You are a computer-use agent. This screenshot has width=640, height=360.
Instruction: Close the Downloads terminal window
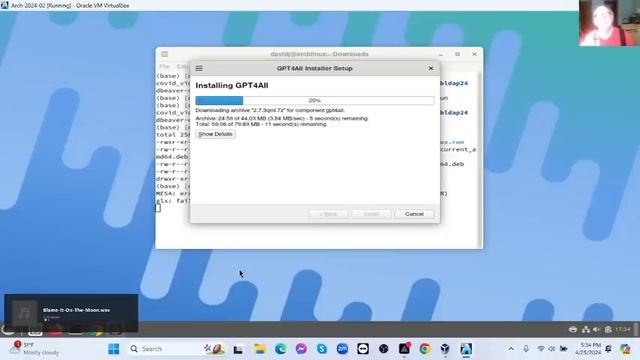click(474, 54)
